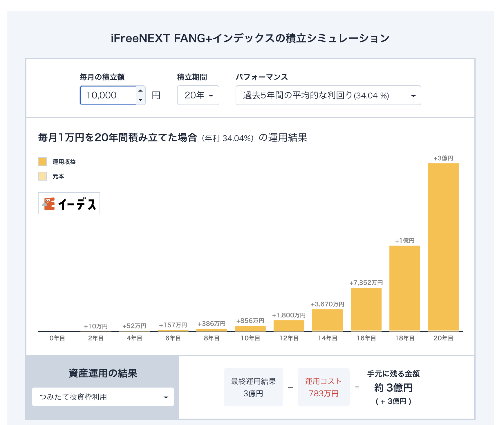
Task: Click the 積立期間 label
Action: pyautogui.click(x=192, y=77)
